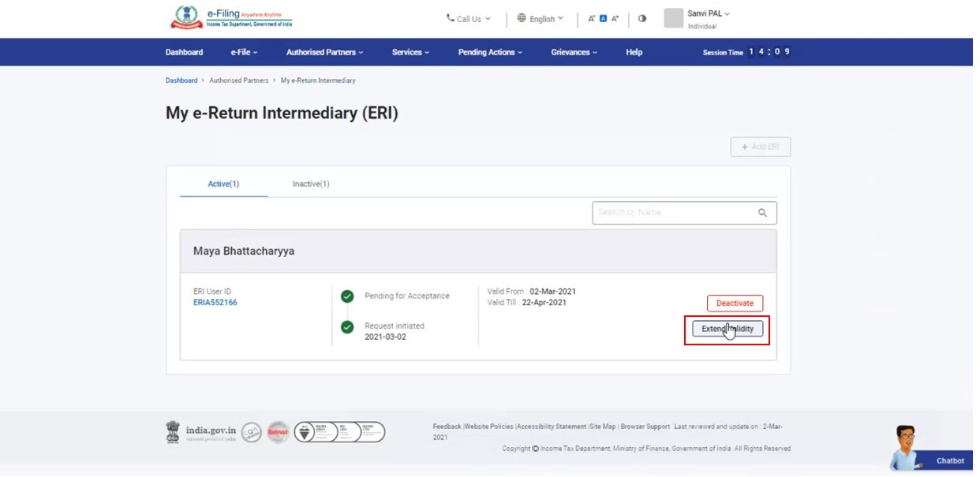
Task: Select the default font size A icon
Action: pos(604,19)
